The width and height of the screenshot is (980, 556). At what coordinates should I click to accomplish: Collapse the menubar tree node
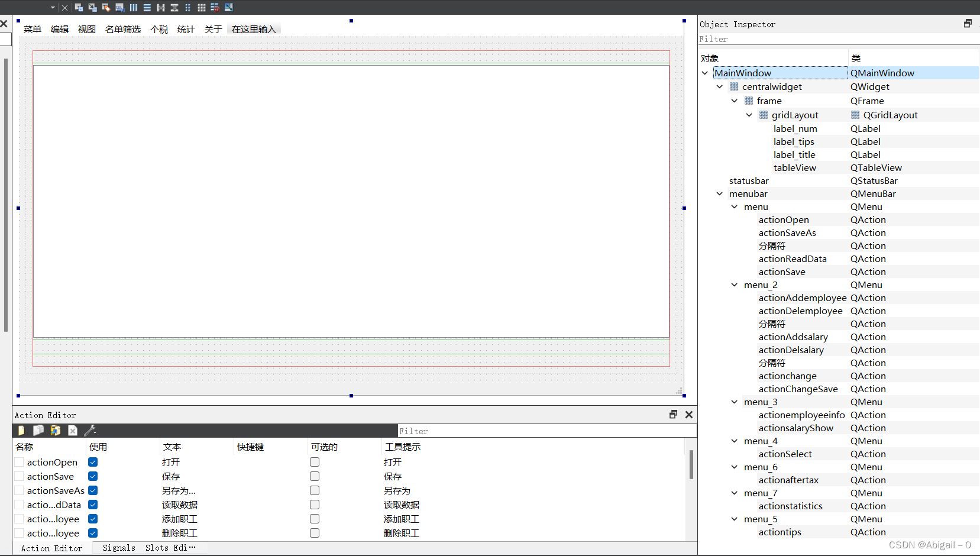(720, 194)
